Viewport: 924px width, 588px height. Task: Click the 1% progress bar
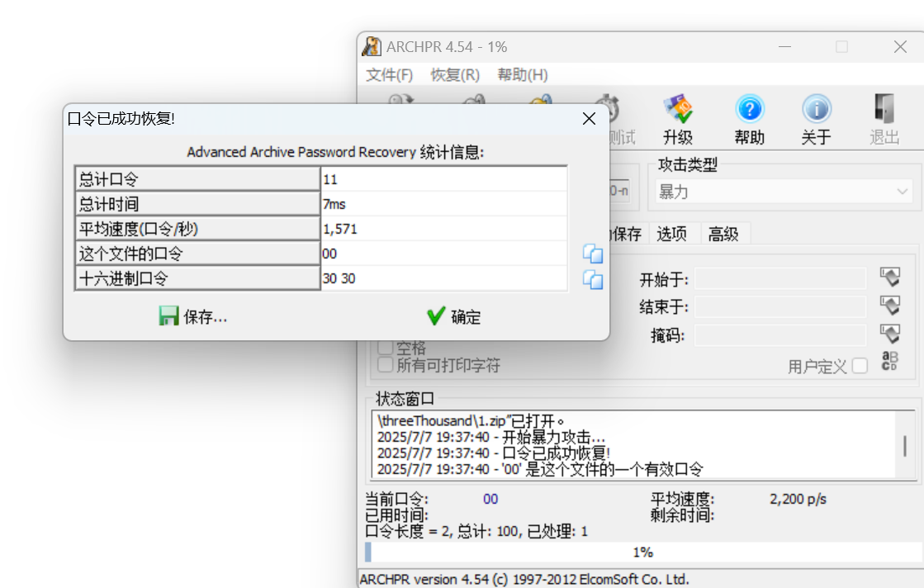point(643,552)
